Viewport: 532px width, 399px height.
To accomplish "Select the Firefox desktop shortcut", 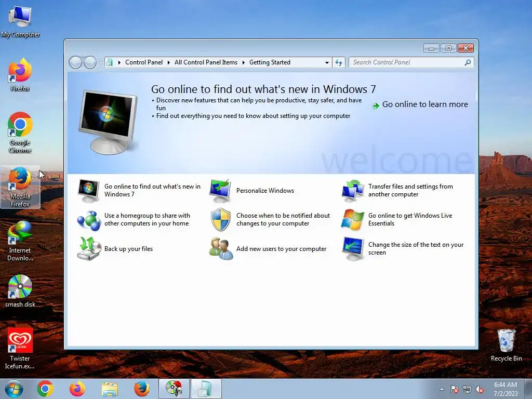I will pyautogui.click(x=20, y=75).
